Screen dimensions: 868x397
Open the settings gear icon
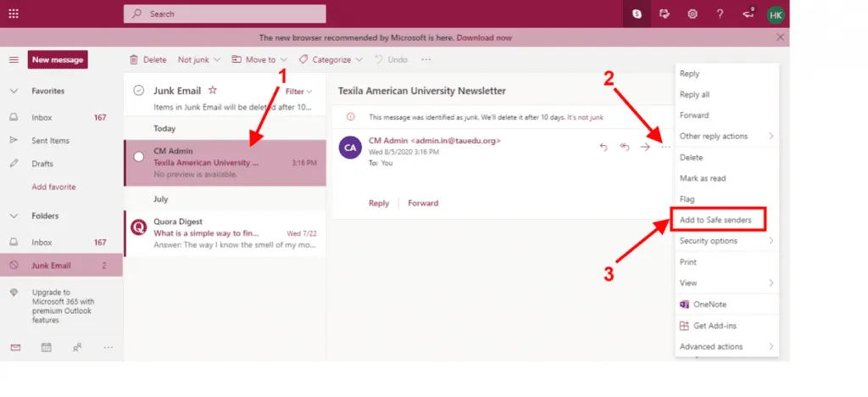(x=693, y=14)
